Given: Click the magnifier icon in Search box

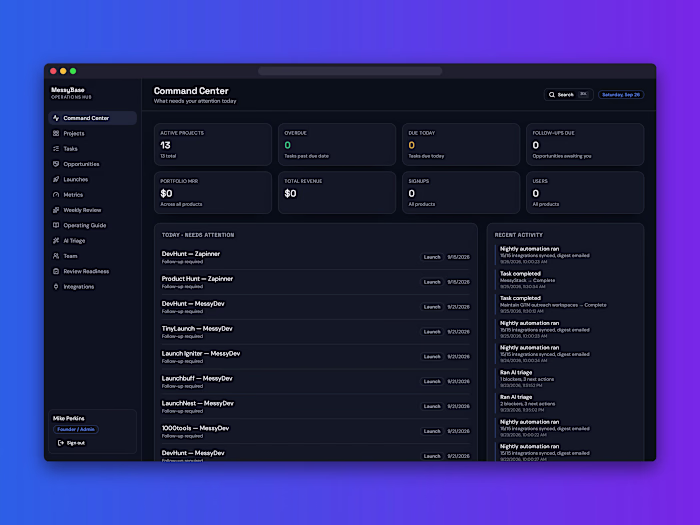Looking at the screenshot, I should point(552,95).
